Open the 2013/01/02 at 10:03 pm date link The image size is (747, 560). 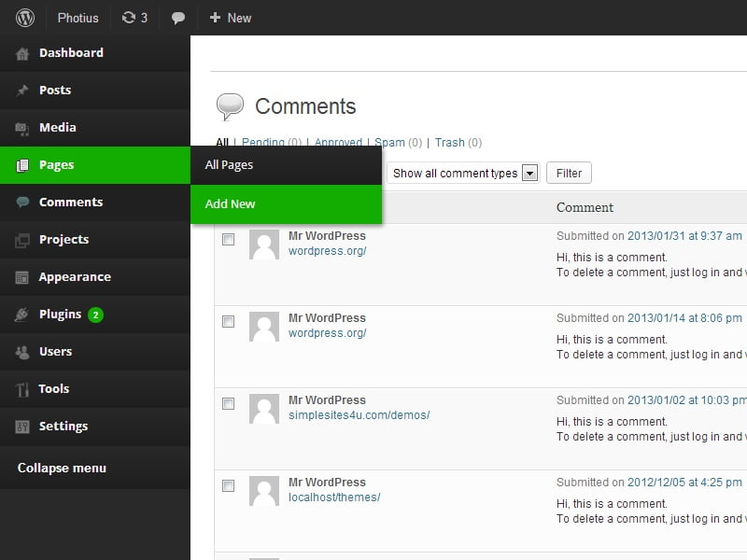click(x=687, y=400)
